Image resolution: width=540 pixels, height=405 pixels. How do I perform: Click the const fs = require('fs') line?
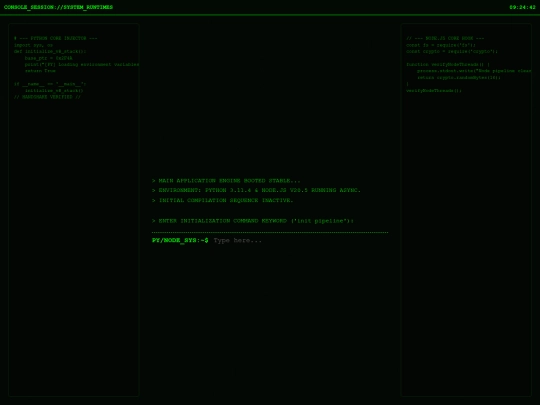[x=441, y=45]
